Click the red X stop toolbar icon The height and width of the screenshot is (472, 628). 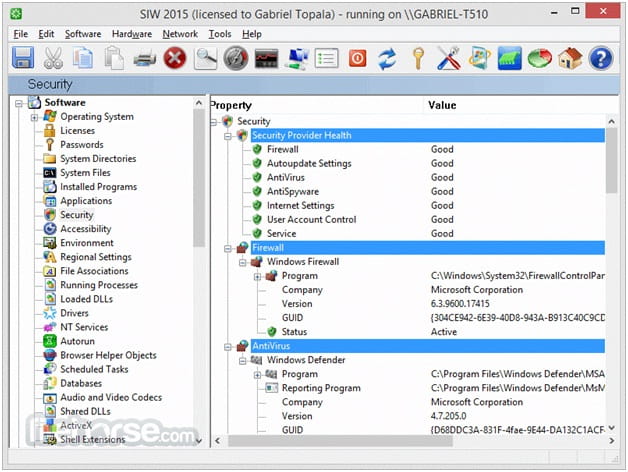click(175, 58)
